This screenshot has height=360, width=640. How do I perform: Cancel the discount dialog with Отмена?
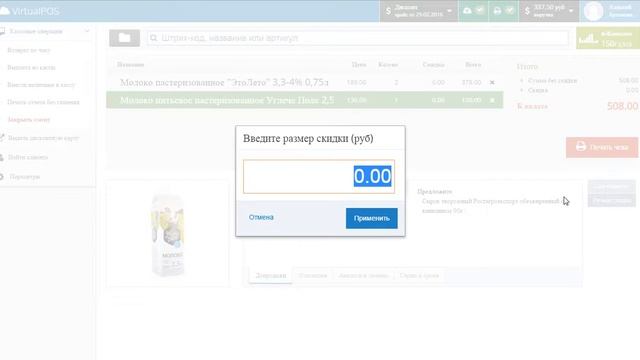pyautogui.click(x=261, y=217)
